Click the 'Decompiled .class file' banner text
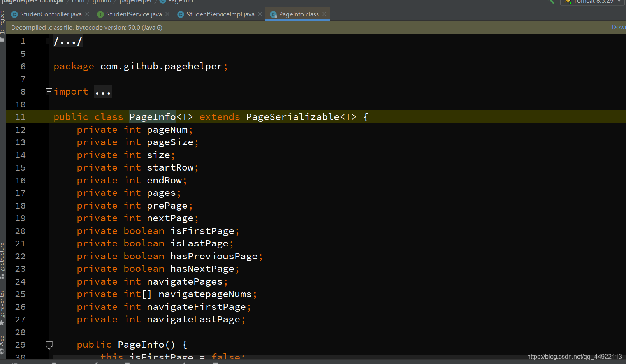This screenshot has height=364, width=626. coord(87,28)
